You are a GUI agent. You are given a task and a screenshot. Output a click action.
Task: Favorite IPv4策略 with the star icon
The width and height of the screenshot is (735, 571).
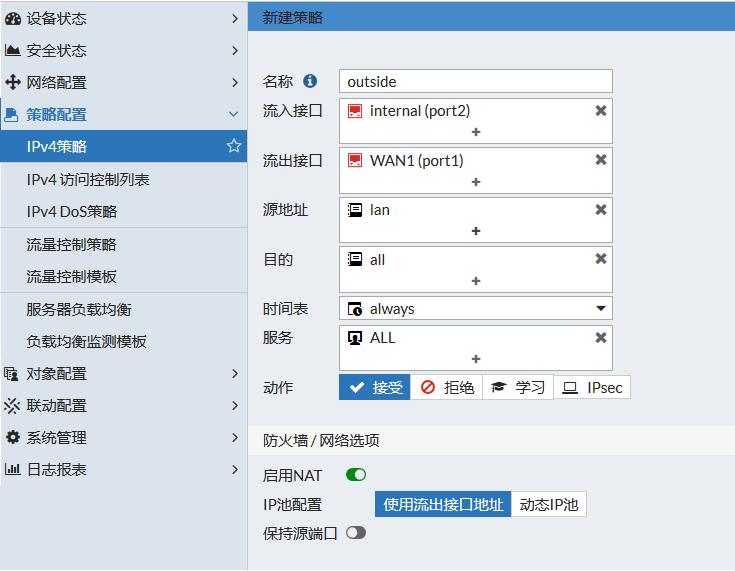pyautogui.click(x=234, y=146)
